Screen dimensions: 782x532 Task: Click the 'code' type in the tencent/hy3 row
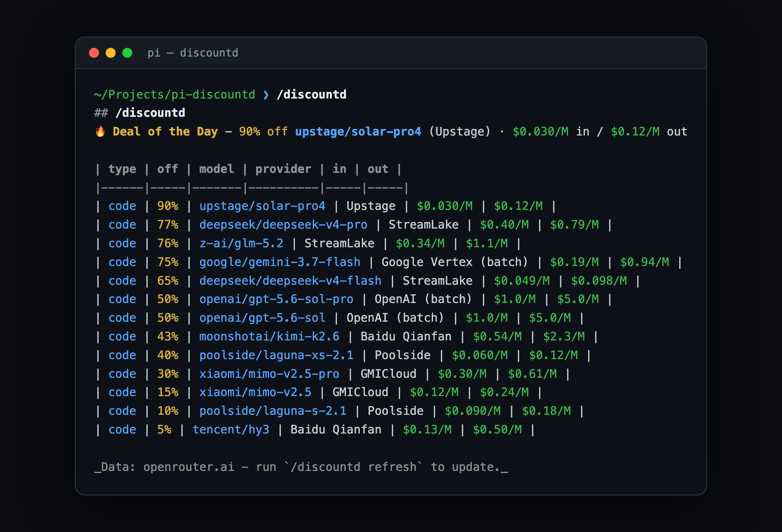coord(122,430)
